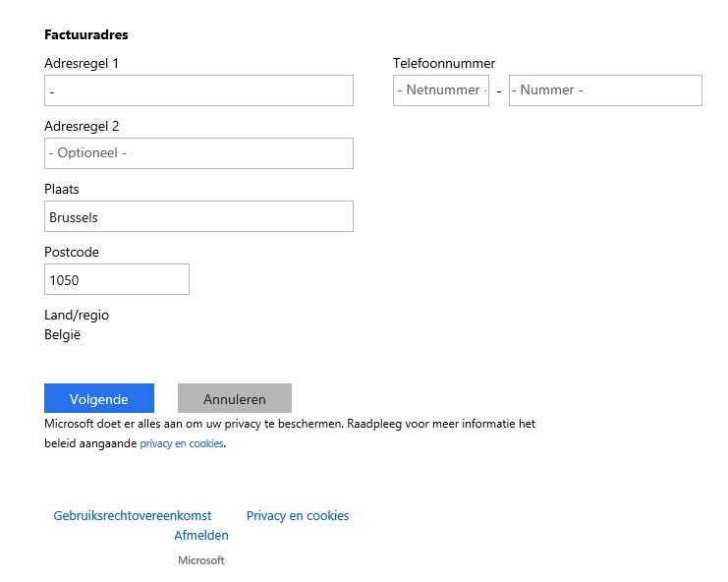Viewport: 728px width, 582px height.
Task: Click the België country value
Action: coord(63,334)
